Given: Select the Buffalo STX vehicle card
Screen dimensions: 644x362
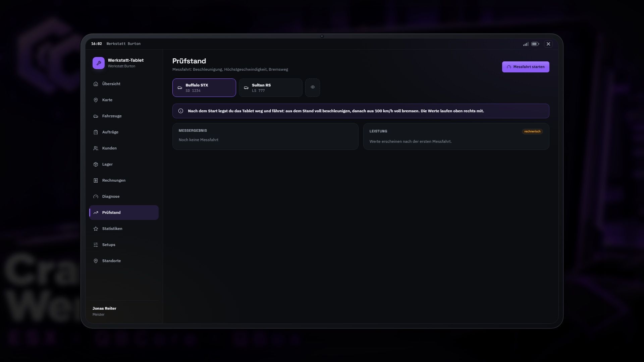Looking at the screenshot, I should (x=204, y=87).
